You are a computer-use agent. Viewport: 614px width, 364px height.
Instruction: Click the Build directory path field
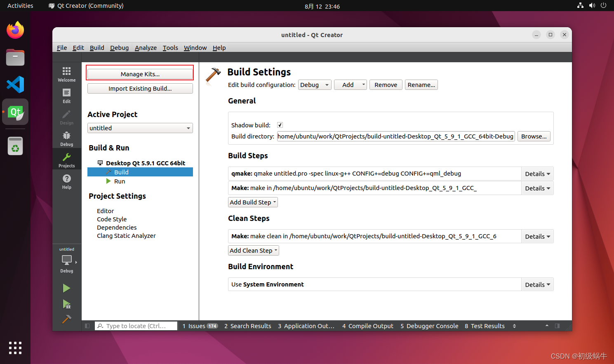tap(396, 136)
